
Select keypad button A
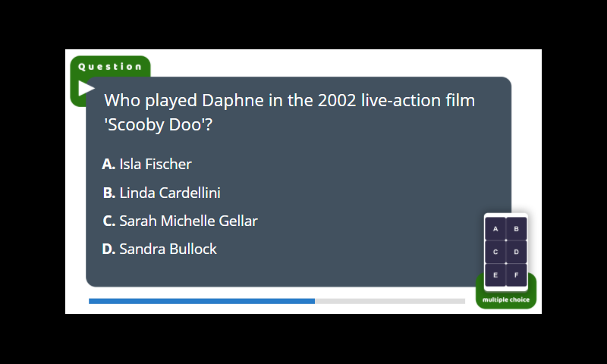point(495,228)
